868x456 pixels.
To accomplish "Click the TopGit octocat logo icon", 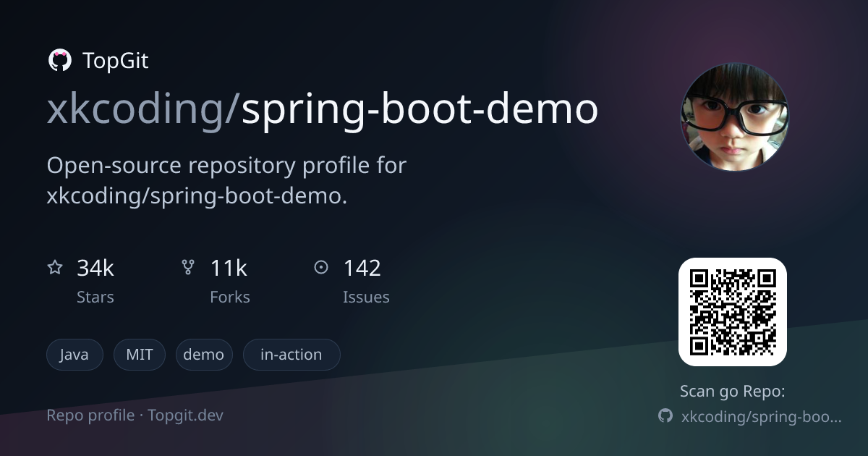I will click(59, 61).
